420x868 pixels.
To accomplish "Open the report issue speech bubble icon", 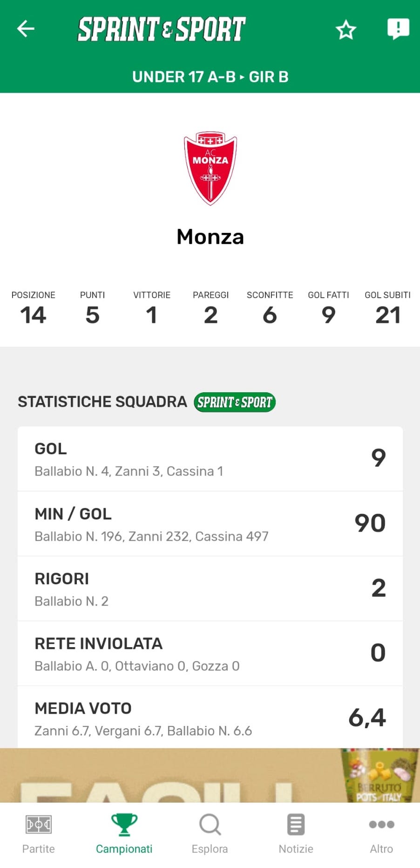I will (x=398, y=29).
